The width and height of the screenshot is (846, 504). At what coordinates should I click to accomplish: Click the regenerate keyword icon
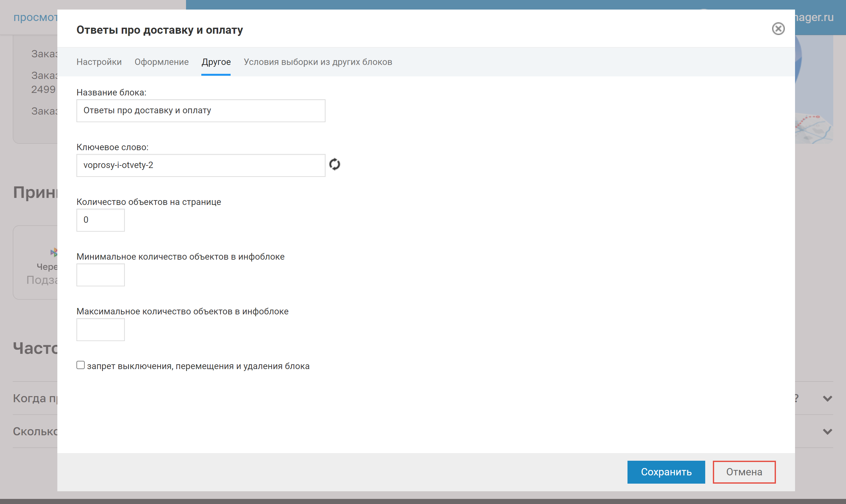[334, 164]
